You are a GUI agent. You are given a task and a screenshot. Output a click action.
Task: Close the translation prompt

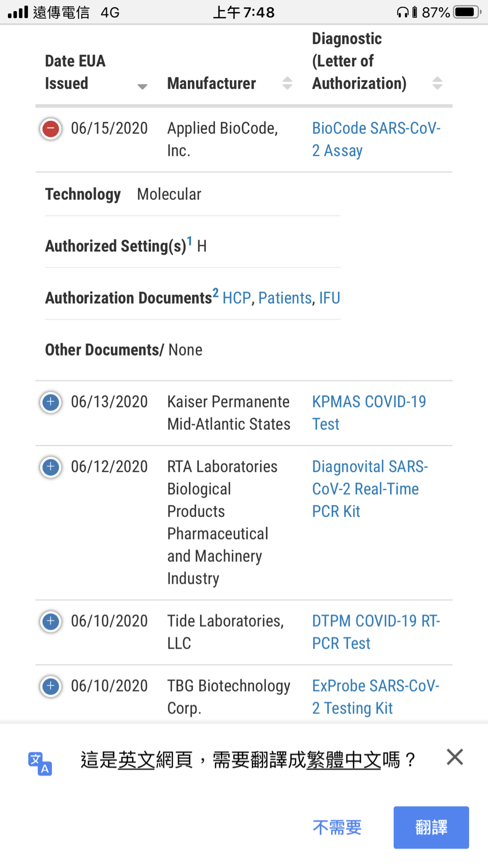[x=455, y=757]
